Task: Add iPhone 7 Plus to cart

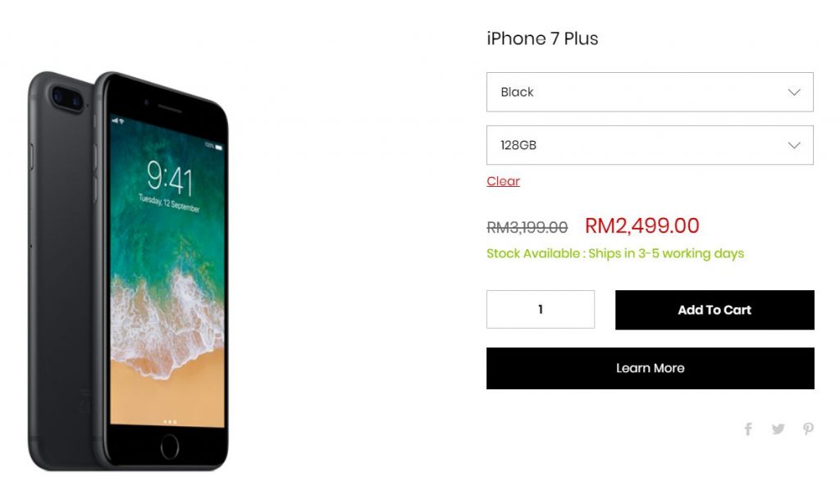Action: click(714, 310)
